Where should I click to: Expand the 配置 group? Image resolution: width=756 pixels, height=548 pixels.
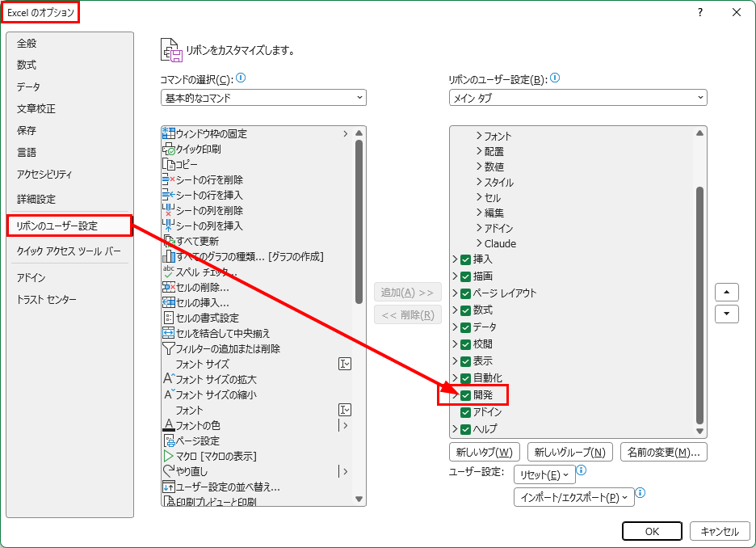[x=479, y=151]
